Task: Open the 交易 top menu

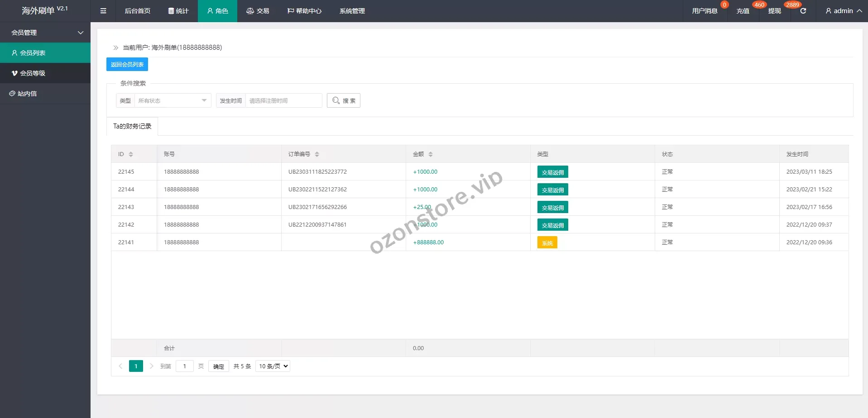Action: pyautogui.click(x=258, y=11)
